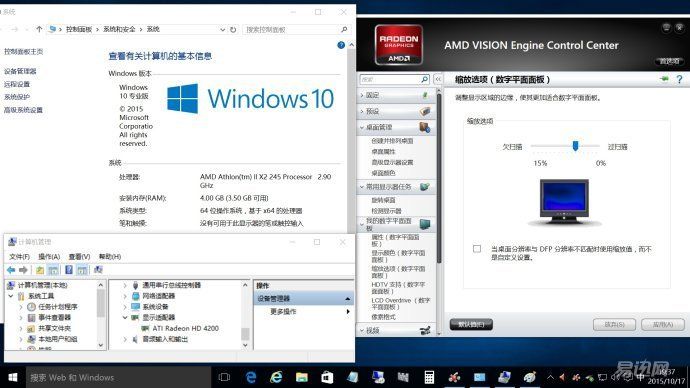Screen dimensions: 690x388
Task: Click the help question mark in AMD panel
Action: pos(679,79)
